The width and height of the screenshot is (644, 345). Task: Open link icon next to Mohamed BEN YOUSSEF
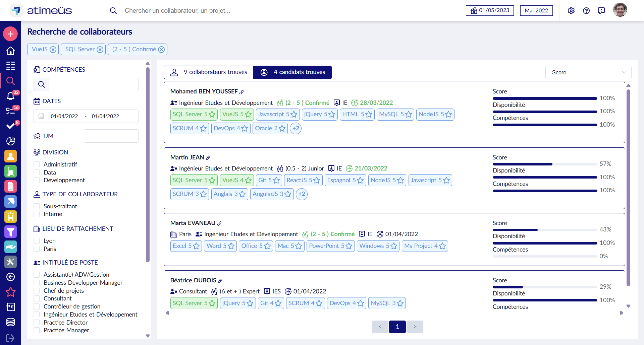[241, 92]
